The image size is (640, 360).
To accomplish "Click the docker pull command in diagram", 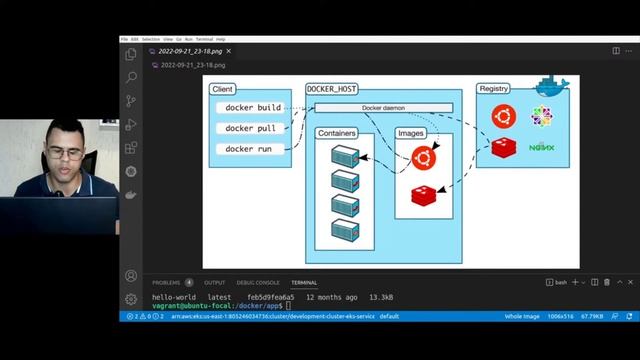I will coord(250,128).
